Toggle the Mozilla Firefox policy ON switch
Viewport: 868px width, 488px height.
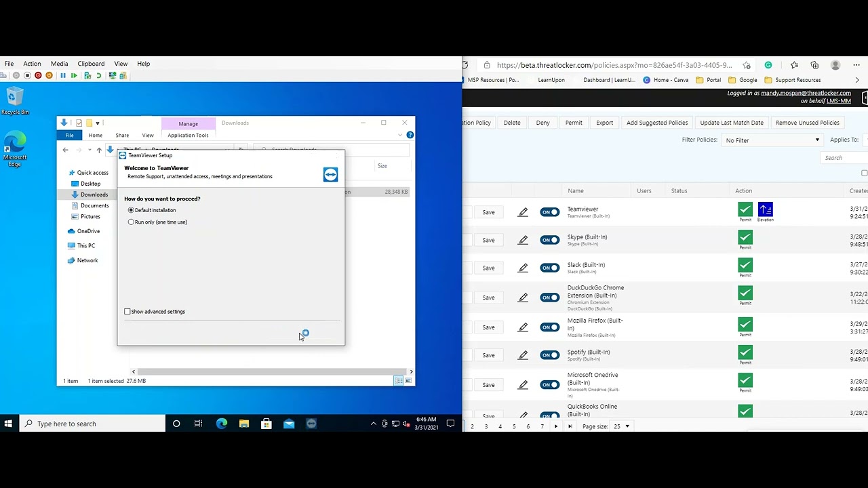click(x=549, y=327)
